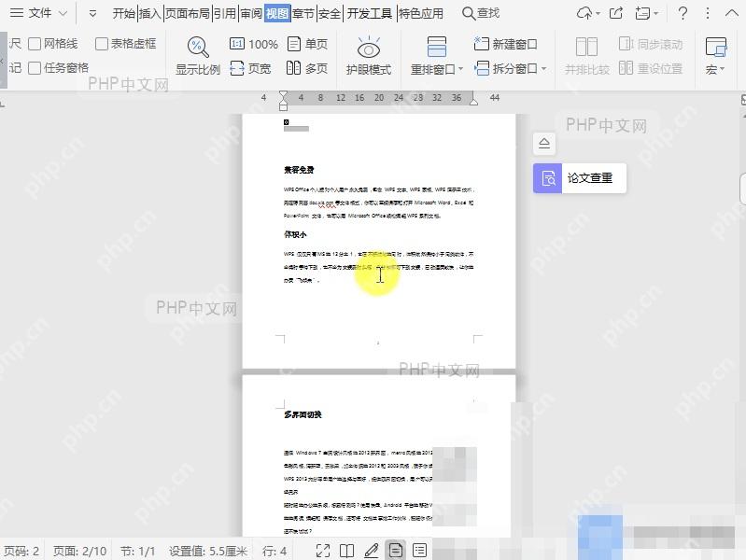Switch to the 审阅 tab
The width and height of the screenshot is (746, 560).
pos(251,13)
